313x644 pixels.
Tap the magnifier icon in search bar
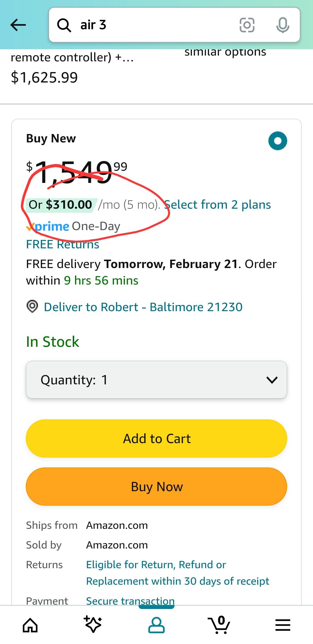64,25
